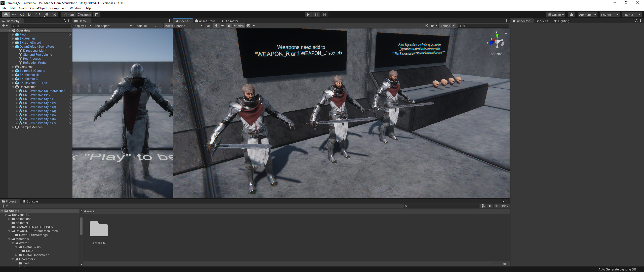
Task: Switch to the Console tab
Action: [x=30, y=201]
